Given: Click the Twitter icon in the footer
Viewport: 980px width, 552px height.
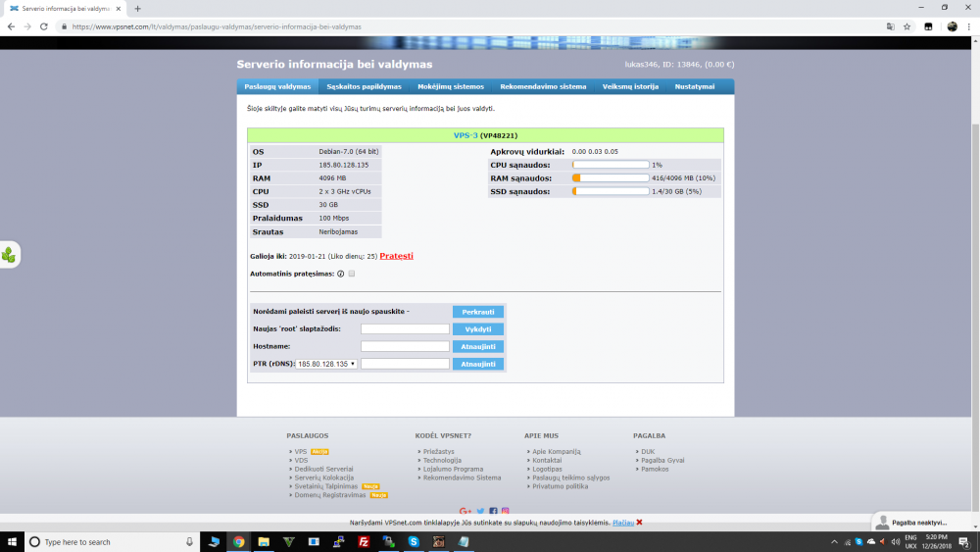Looking at the screenshot, I should pyautogui.click(x=480, y=512).
